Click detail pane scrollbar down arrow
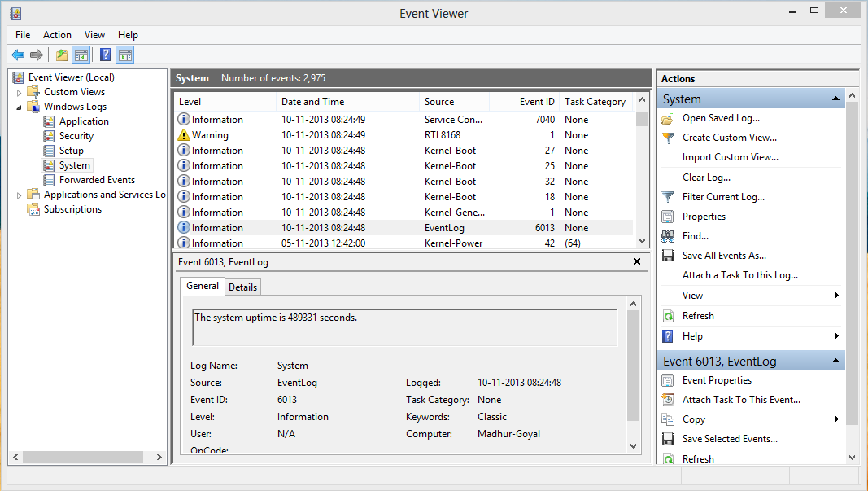Screen dimensions: 868x491 tap(633, 446)
